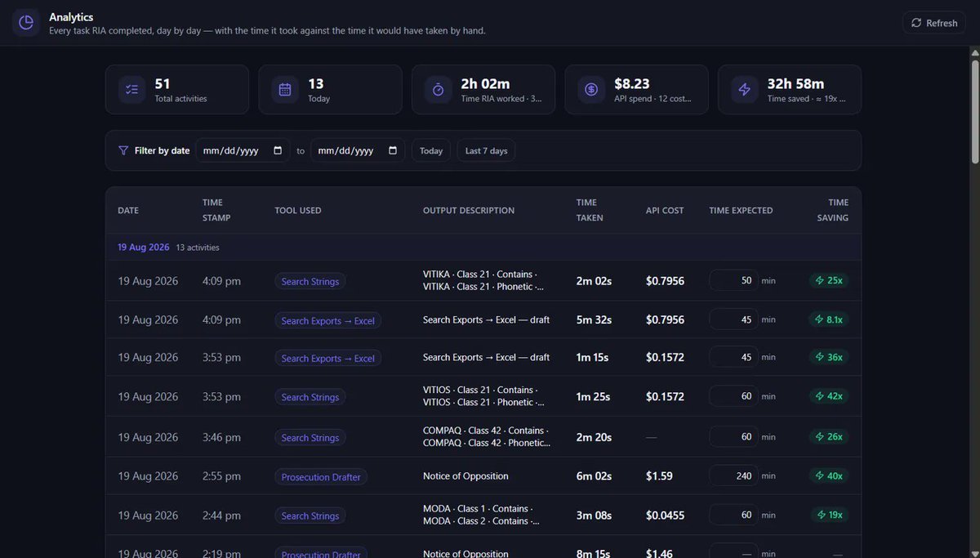The width and height of the screenshot is (980, 558).
Task: Click the Search Exports → Excel tag in the 1m 15s row
Action: [x=328, y=358]
